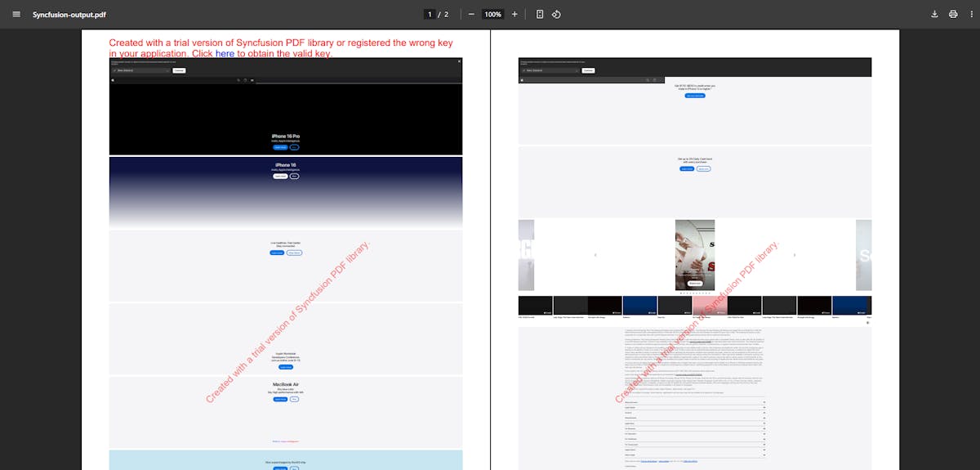
Task: Click the total page count '2'
Action: pos(446,14)
